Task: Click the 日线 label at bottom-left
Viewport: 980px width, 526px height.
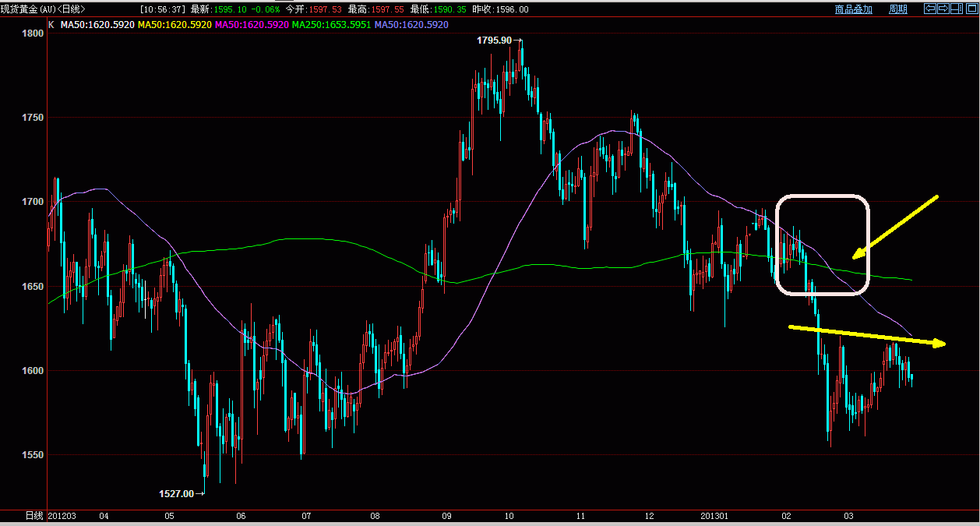Action: pos(33,516)
